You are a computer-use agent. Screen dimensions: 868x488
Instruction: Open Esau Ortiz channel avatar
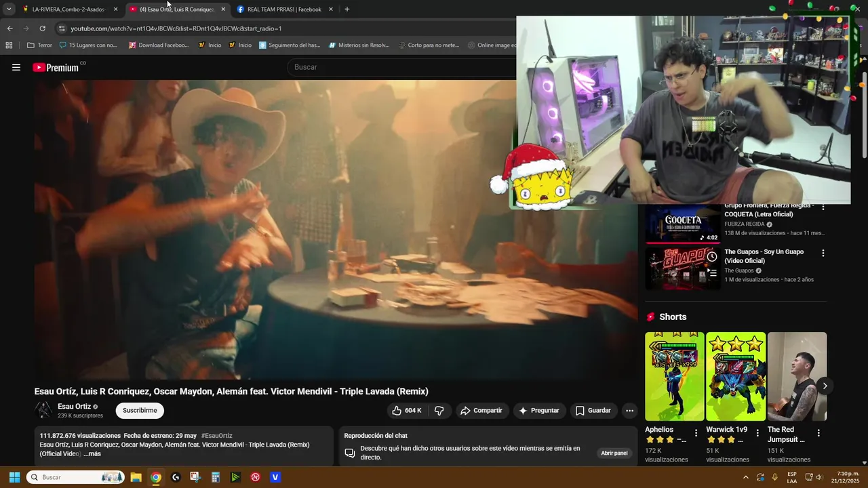point(43,410)
